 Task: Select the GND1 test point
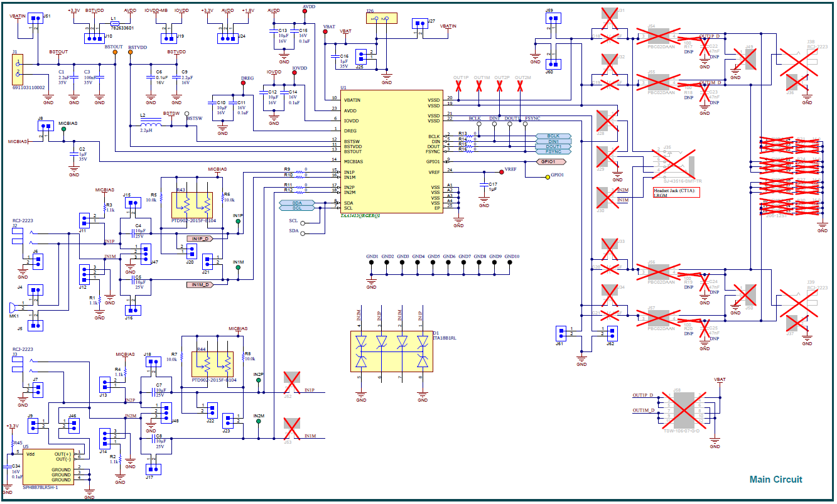[x=372, y=262]
